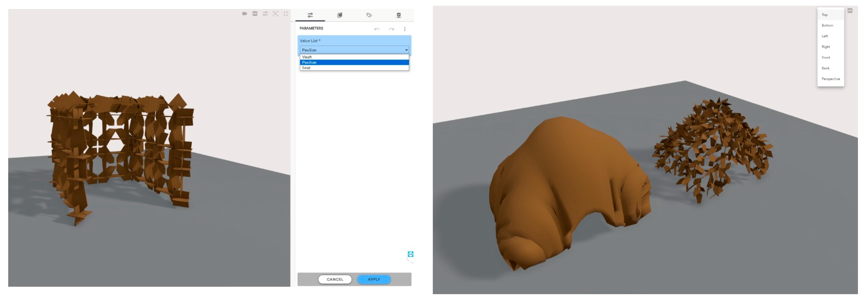Open the three-dot Parameters options menu
868x300 pixels.
(x=405, y=29)
